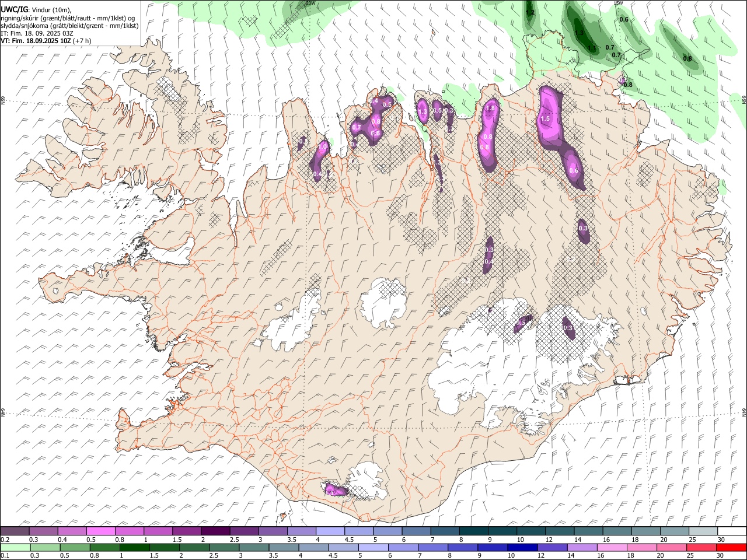747x560 pixels.
Task: Click the slydda/snjókoma description line
Action: coord(69,26)
